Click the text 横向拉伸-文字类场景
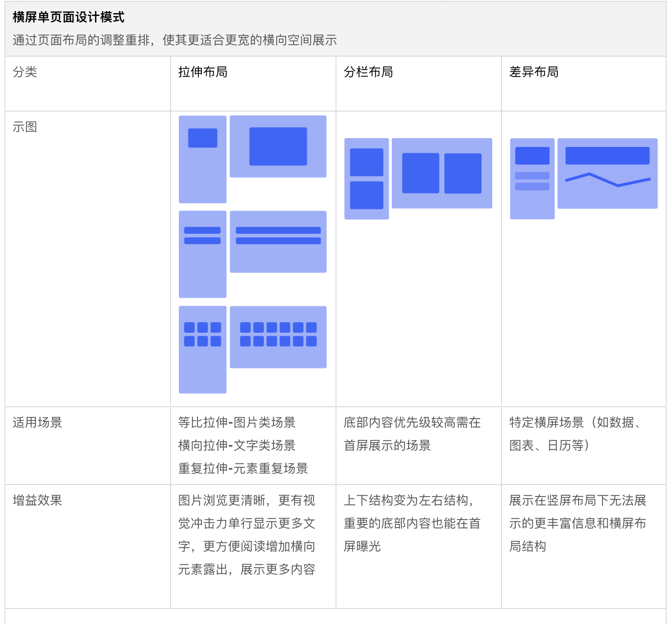The width and height of the screenshot is (672, 624). (x=237, y=446)
